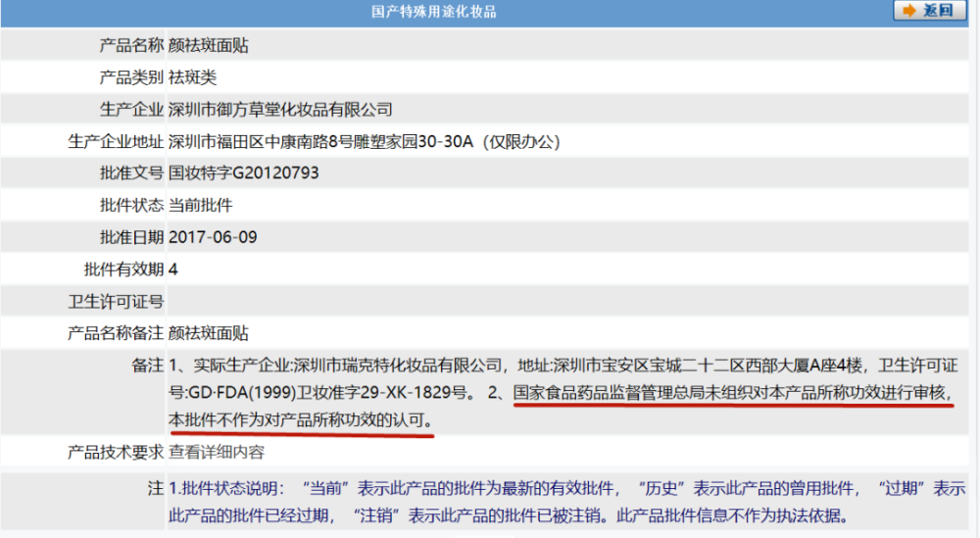Click the 产品技术要求 field label
This screenshot has height=538, width=980.
(x=116, y=452)
